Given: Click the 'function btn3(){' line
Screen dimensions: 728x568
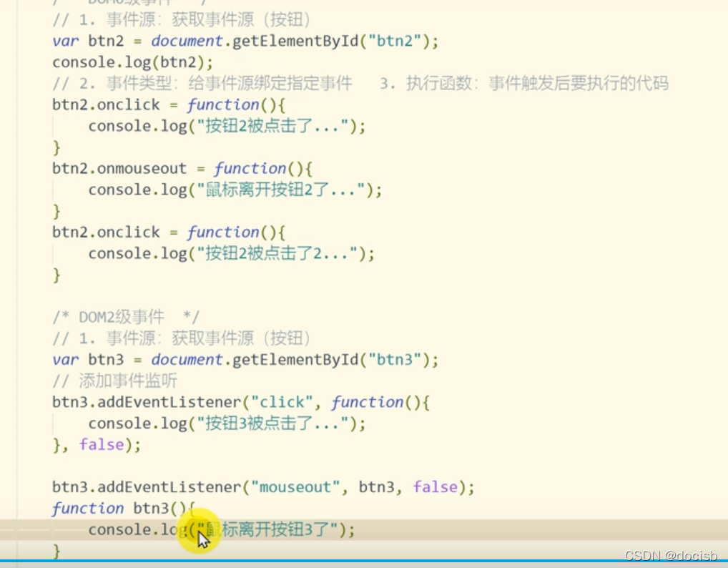Looking at the screenshot, I should pos(124,509).
